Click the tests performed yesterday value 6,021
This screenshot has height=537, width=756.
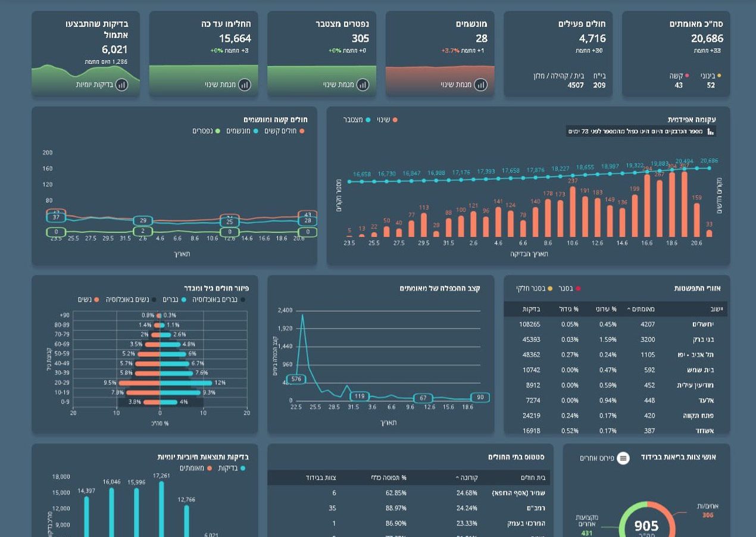point(115,50)
